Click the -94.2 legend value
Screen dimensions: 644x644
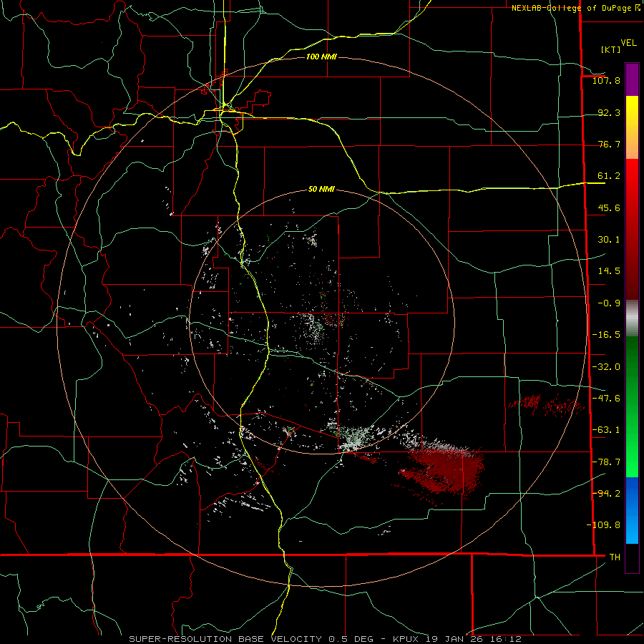[606, 493]
